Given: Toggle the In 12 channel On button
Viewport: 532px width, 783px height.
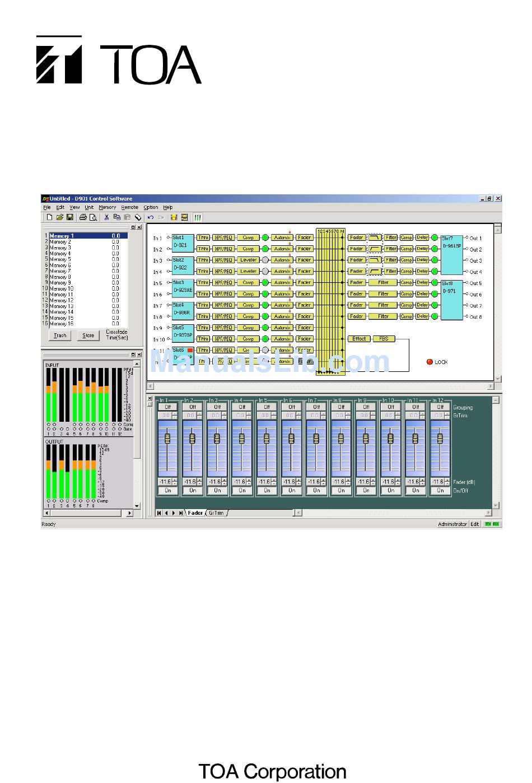Looking at the screenshot, I should coord(440,491).
